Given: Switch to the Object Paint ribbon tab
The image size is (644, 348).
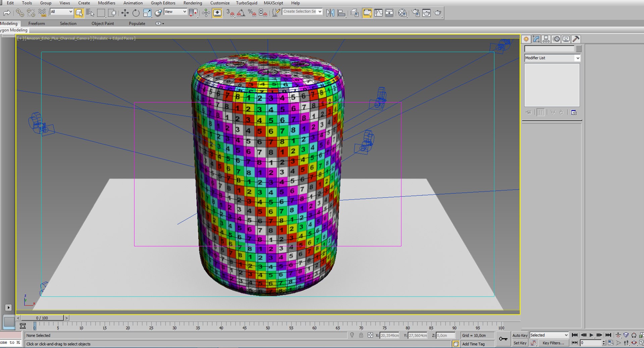Looking at the screenshot, I should pyautogui.click(x=103, y=23).
